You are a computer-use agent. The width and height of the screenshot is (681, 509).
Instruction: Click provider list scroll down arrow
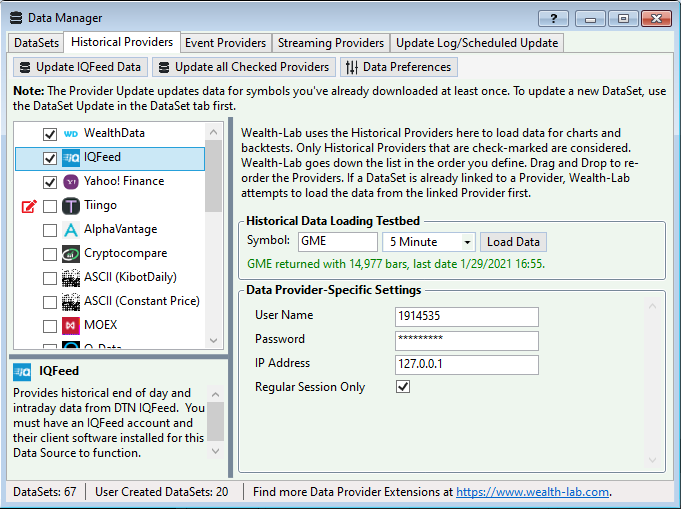(213, 340)
